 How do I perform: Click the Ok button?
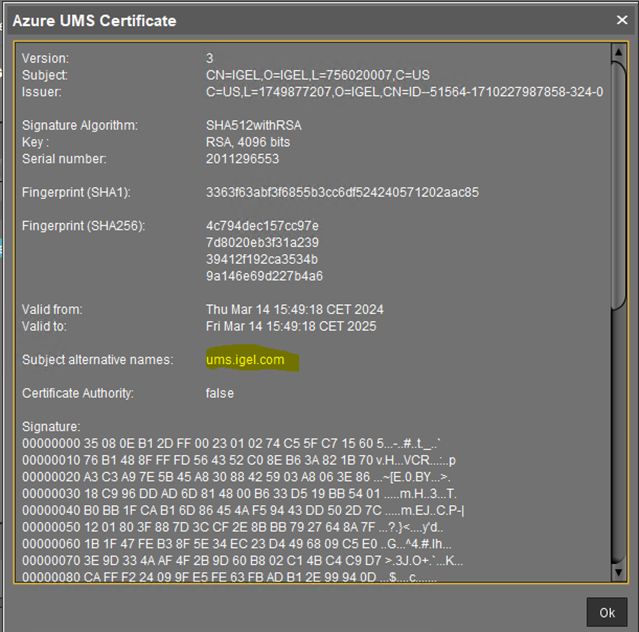pyautogui.click(x=606, y=610)
